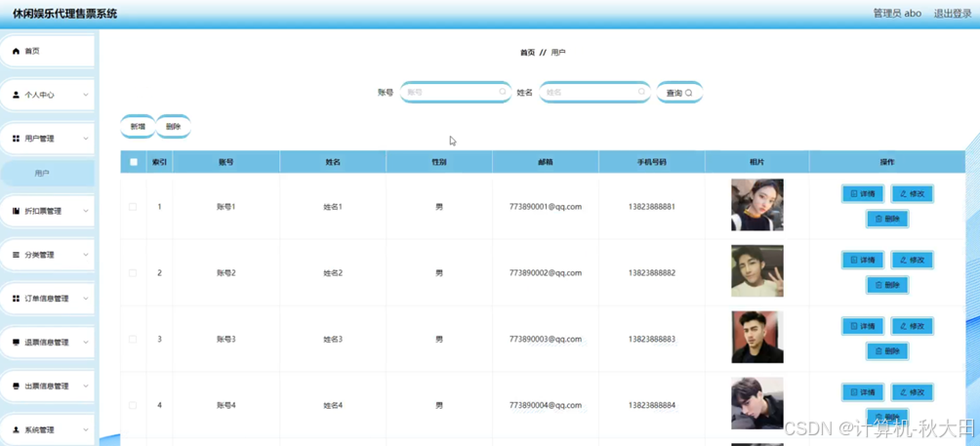The height and width of the screenshot is (446, 980).
Task: Click the list icon beside 分类管理
Action: click(x=17, y=255)
